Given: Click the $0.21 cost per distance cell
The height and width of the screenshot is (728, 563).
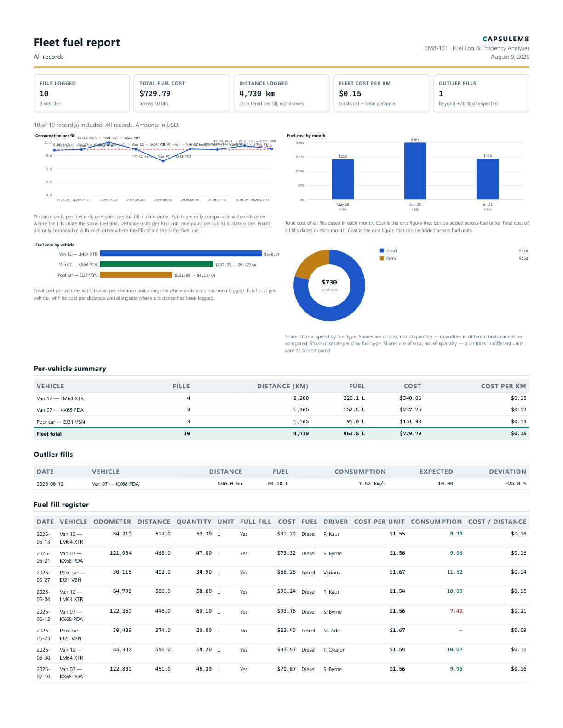Looking at the screenshot, I should (x=519, y=611).
